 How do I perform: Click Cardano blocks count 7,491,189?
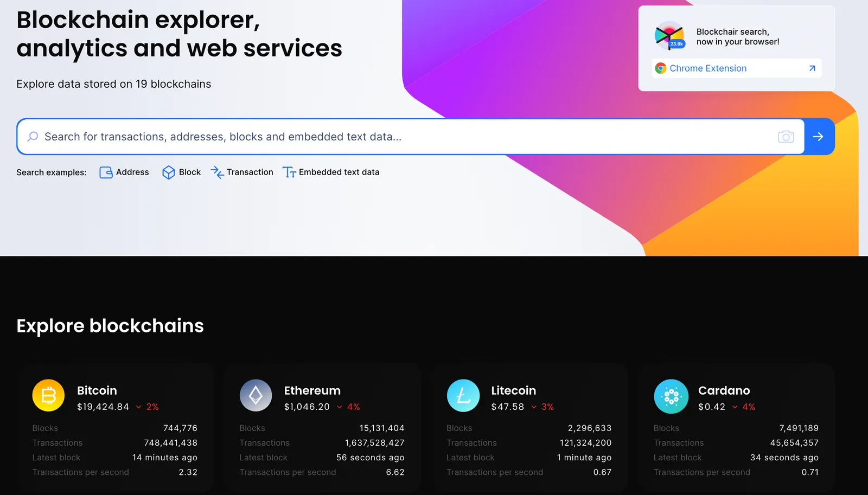(x=799, y=428)
